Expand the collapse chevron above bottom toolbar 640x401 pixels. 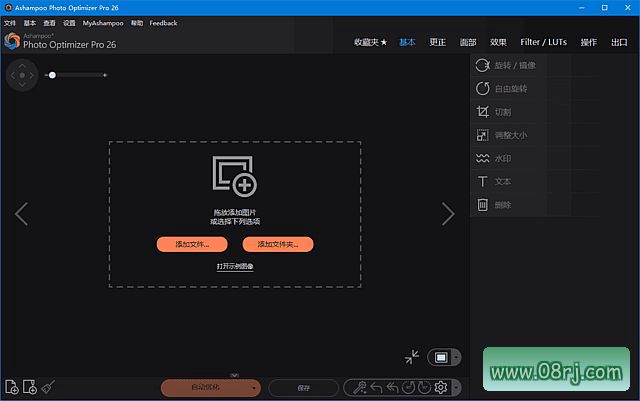pyautogui.click(x=234, y=375)
